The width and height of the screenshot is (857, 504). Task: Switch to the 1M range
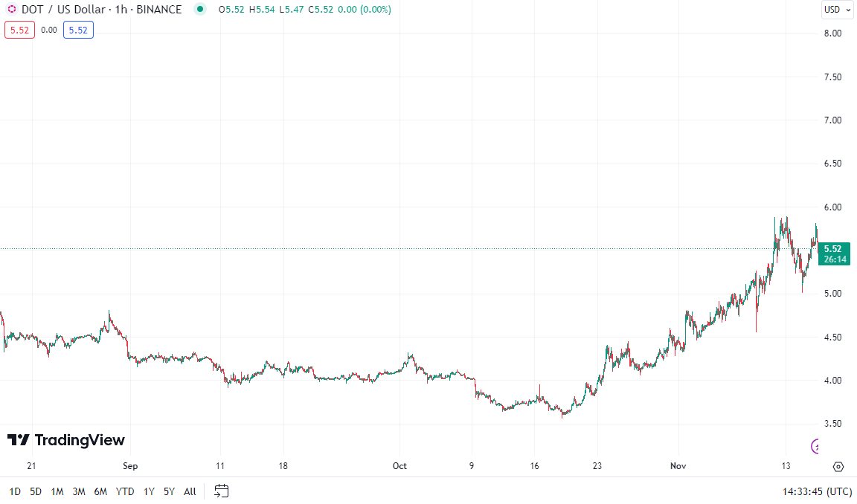pos(57,491)
